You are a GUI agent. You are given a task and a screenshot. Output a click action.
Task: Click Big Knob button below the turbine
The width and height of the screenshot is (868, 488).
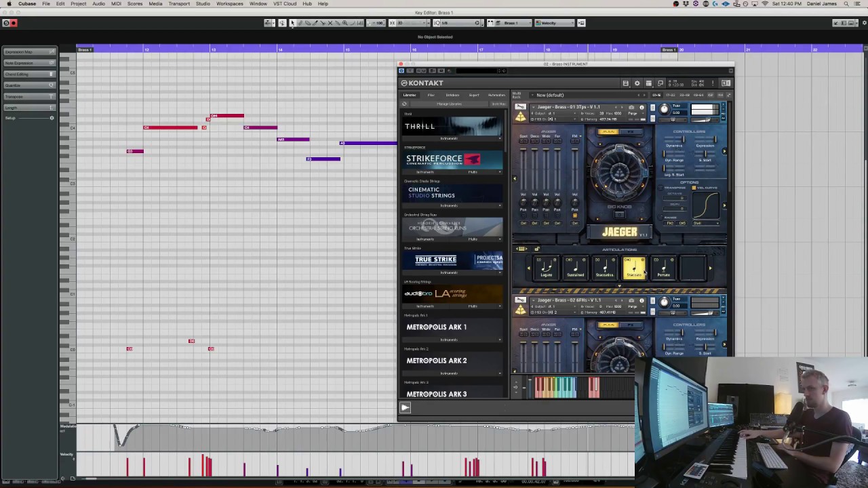(619, 215)
